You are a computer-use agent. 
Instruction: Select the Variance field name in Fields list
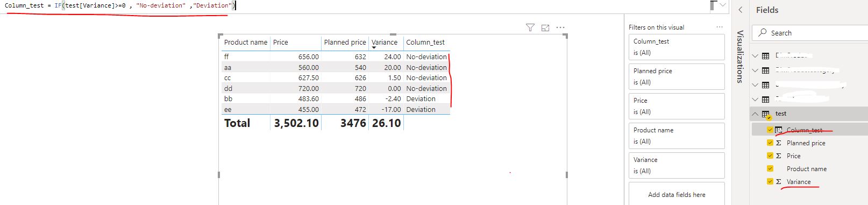click(799, 182)
